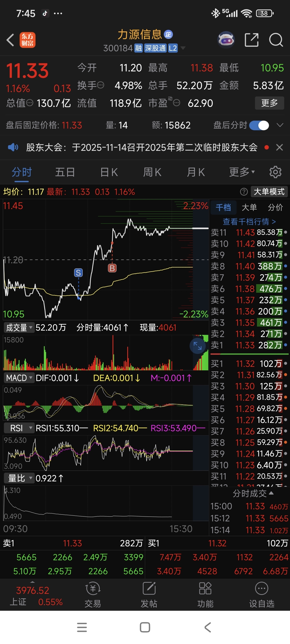This screenshot has width=290, height=644.
Task: Open the MACD indicator dropdown
Action: point(19,378)
